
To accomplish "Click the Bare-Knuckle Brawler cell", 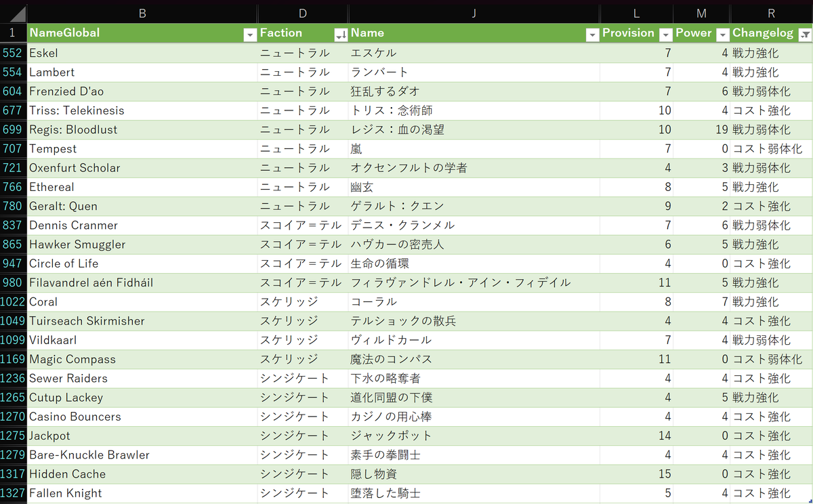I will click(x=142, y=455).
